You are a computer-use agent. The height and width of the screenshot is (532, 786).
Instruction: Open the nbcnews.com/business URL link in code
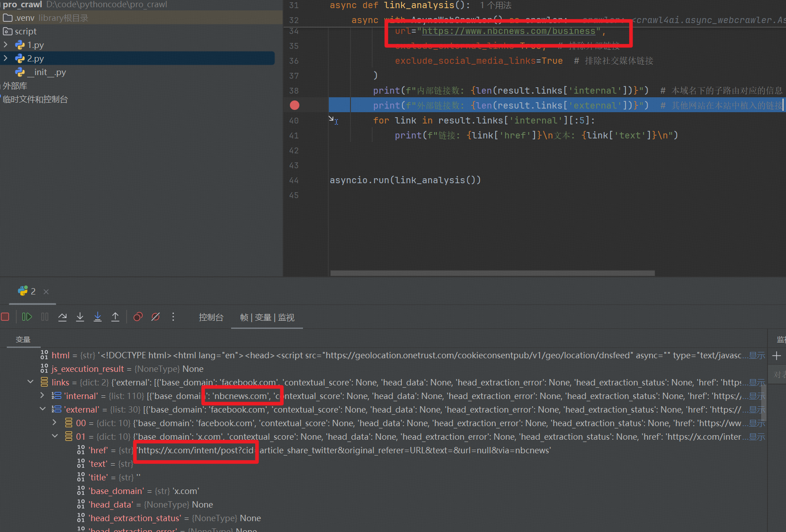(509, 31)
